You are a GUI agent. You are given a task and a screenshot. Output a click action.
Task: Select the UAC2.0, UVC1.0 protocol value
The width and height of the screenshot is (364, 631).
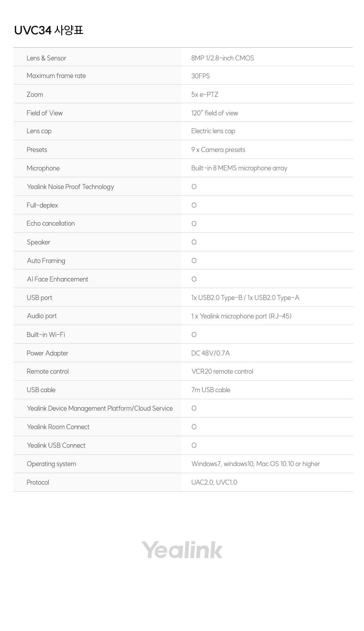[214, 482]
